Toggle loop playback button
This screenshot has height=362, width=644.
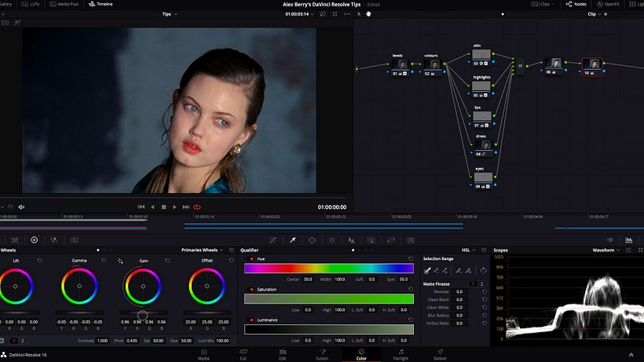[197, 207]
